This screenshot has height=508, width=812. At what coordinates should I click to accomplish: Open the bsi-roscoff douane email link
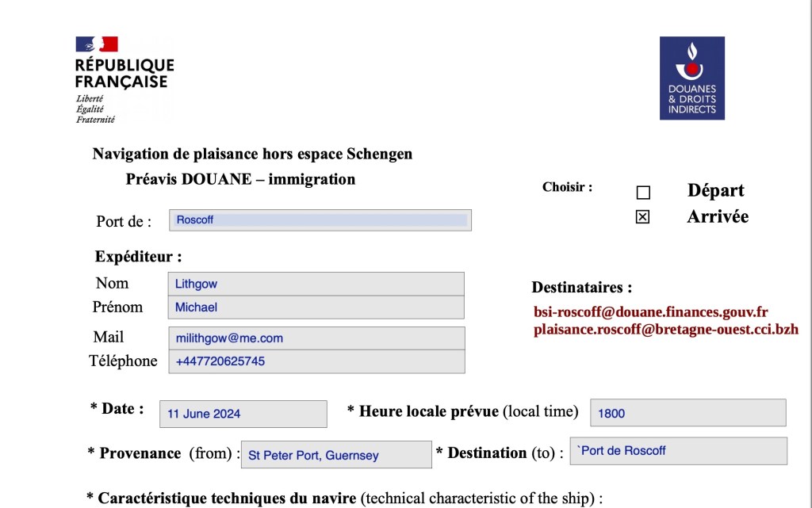pyautogui.click(x=651, y=312)
